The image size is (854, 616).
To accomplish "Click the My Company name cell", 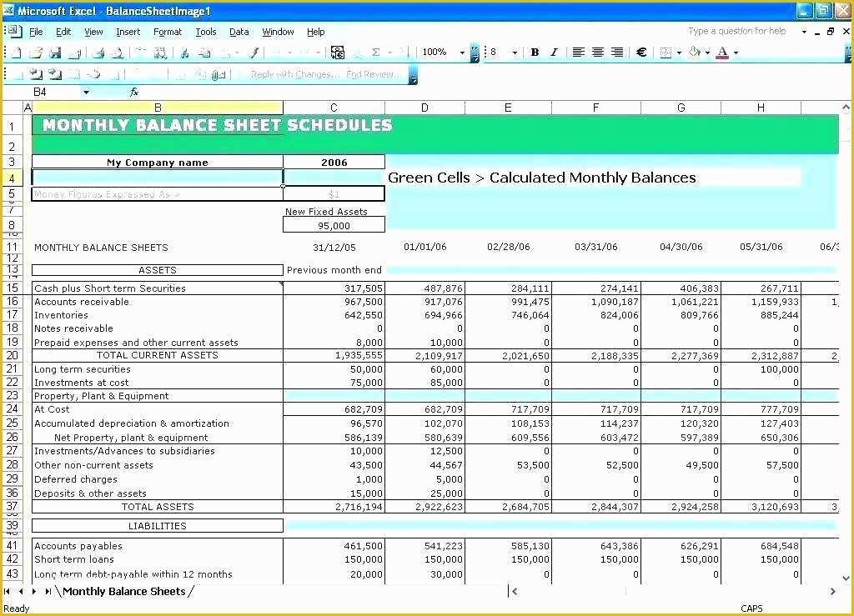I will 158,163.
